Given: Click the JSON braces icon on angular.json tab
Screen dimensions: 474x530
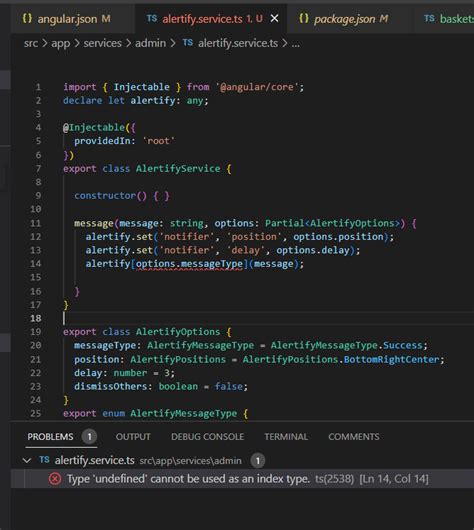Looking at the screenshot, I should [x=27, y=18].
